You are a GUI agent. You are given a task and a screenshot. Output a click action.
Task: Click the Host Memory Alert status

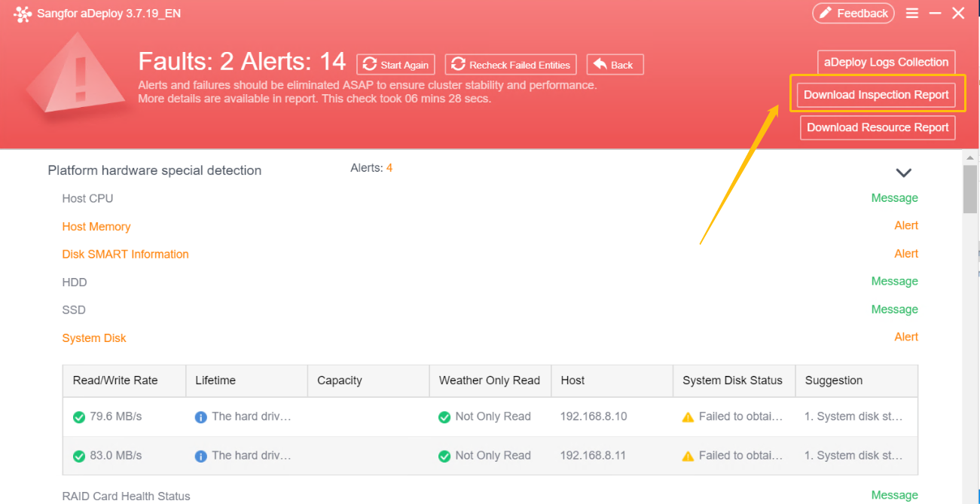(906, 225)
